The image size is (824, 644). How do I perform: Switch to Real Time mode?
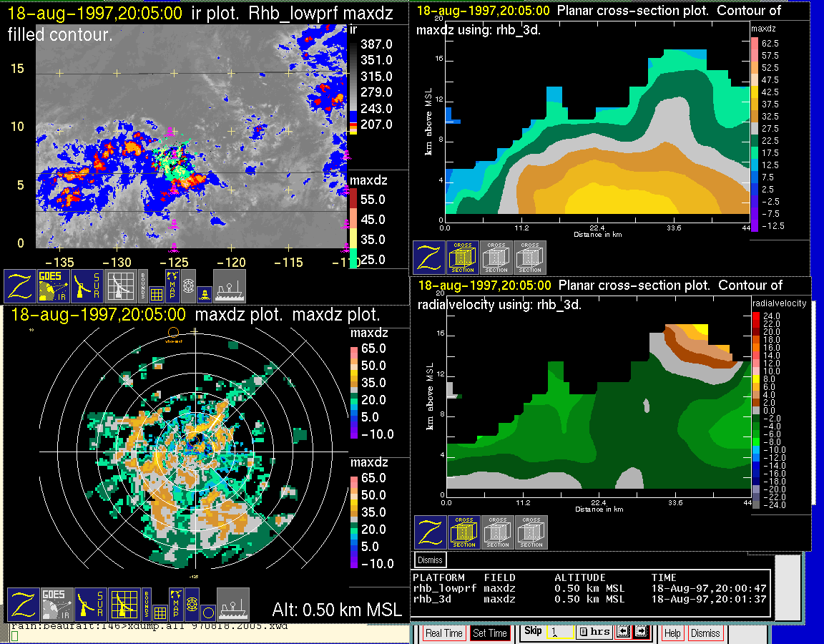443,633
